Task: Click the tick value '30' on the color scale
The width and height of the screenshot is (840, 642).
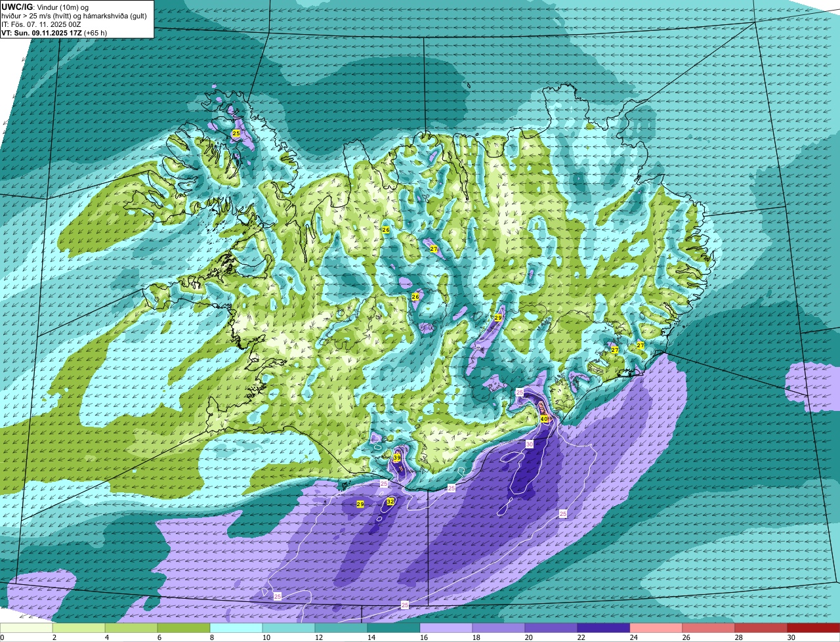Action: 791,637
